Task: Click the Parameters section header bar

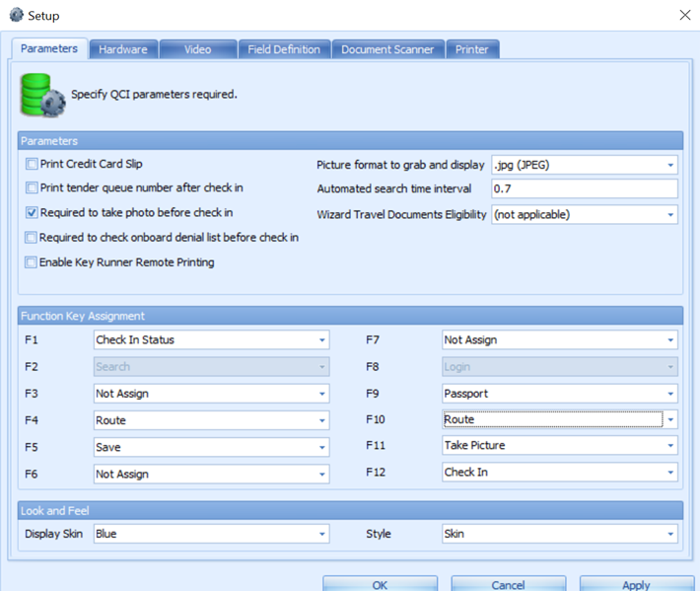Action: coord(350,141)
